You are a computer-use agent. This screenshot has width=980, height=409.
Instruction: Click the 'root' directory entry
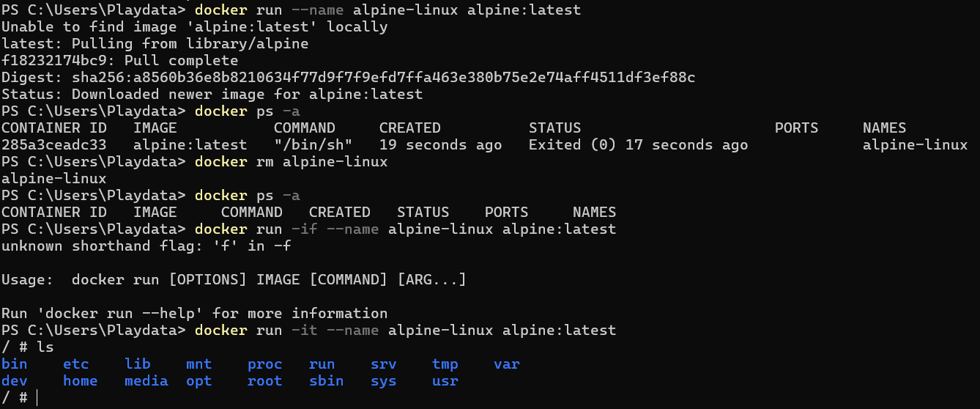[265, 381]
